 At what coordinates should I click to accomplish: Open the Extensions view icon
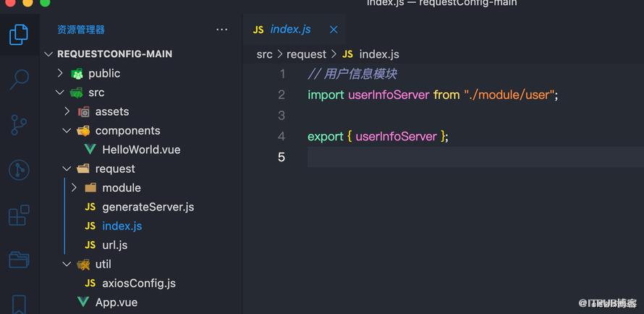click(x=19, y=215)
